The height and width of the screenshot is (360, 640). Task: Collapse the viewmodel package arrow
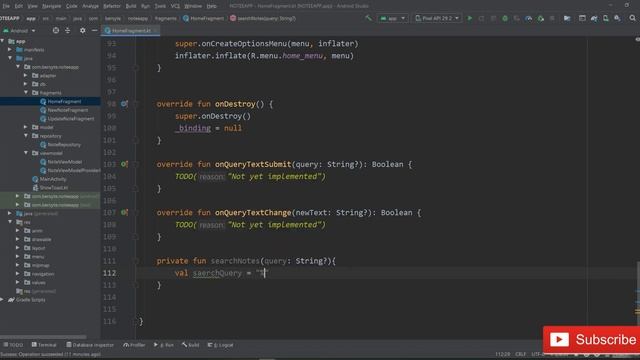tap(27, 153)
